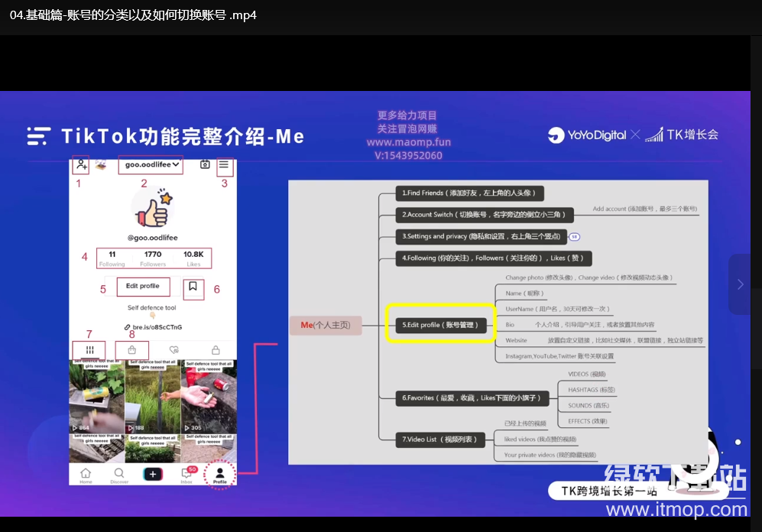View the 1770 Followers count
The height and width of the screenshot is (532, 762).
(x=153, y=258)
